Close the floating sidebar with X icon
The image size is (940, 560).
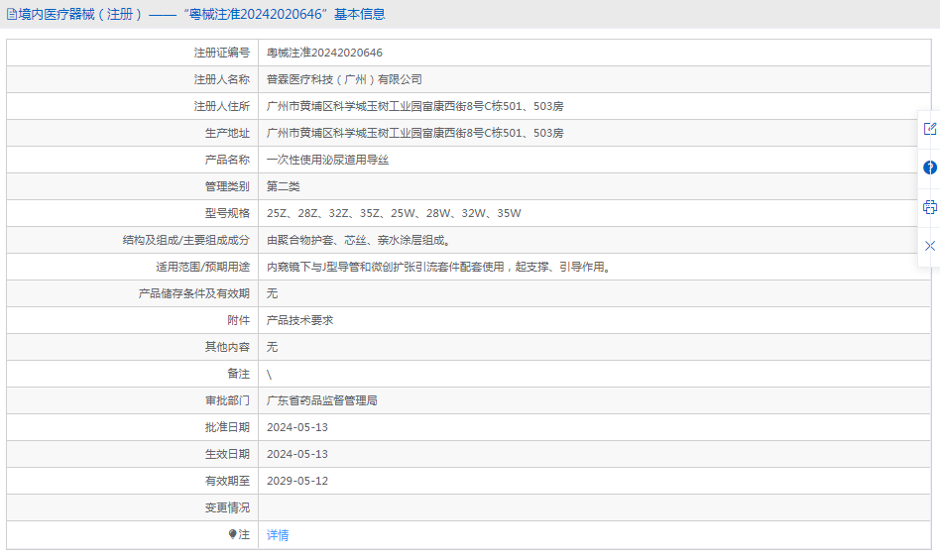pyautogui.click(x=930, y=246)
